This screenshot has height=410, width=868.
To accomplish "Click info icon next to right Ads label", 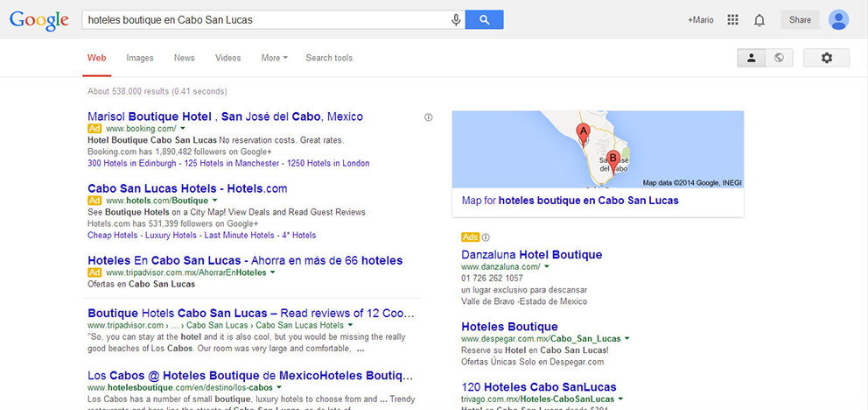I will pos(486,237).
